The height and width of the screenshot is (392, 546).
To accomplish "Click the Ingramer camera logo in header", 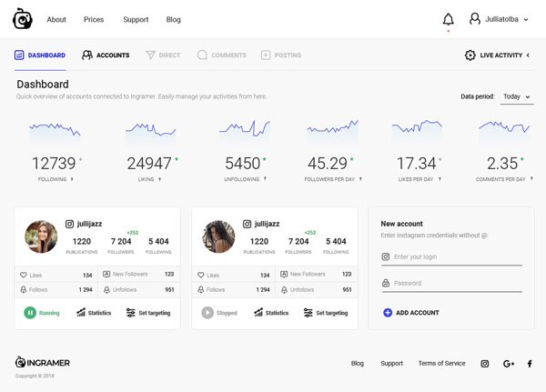I will point(23,19).
